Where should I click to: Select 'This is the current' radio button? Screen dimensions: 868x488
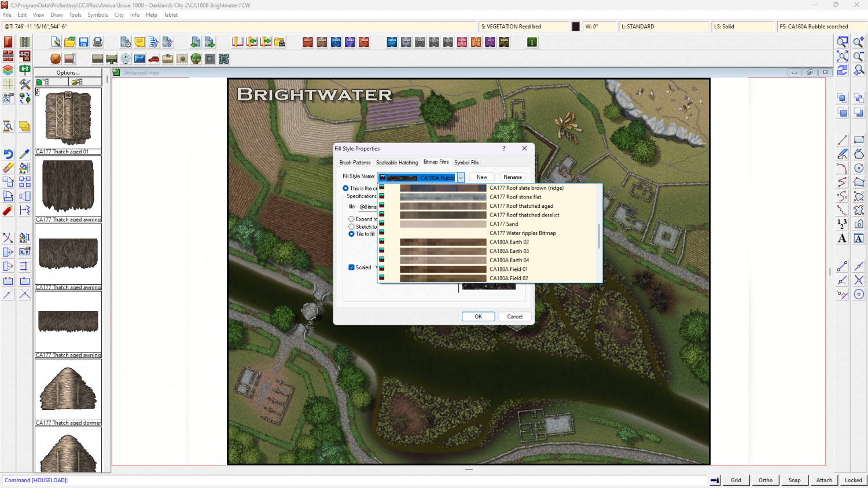(345, 188)
